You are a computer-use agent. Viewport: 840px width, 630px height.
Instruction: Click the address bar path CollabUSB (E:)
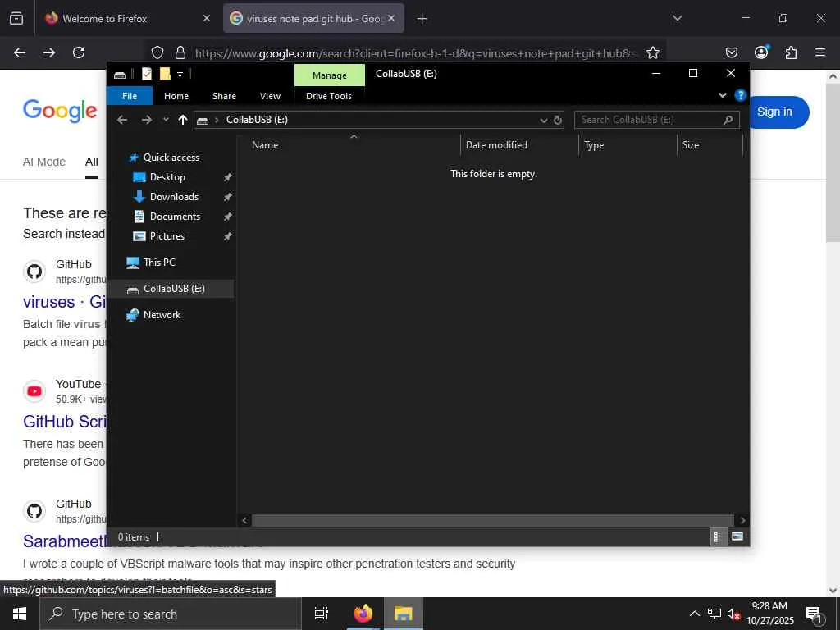257,120
